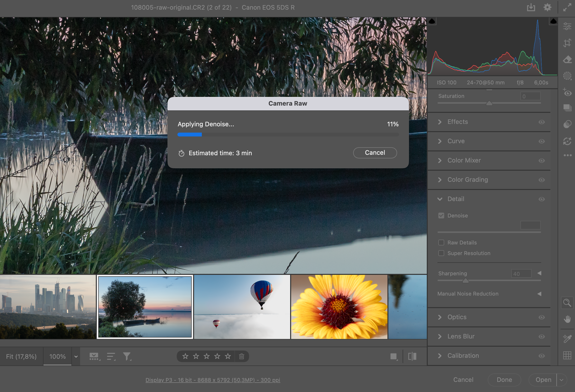Switch to Fit (17,8%) zoom
The width and height of the screenshot is (575, 392).
click(21, 356)
